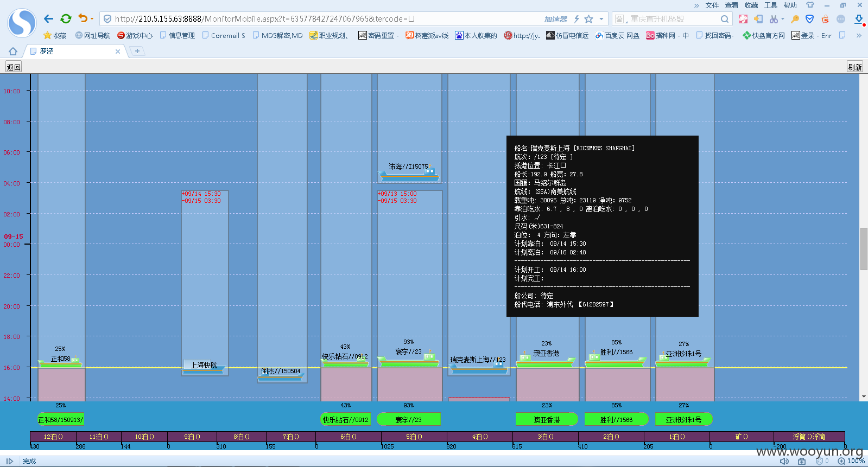This screenshot has width=868, height=467.
Task: Expand the screenshot tool dropdown arrow
Action: coord(783,19)
